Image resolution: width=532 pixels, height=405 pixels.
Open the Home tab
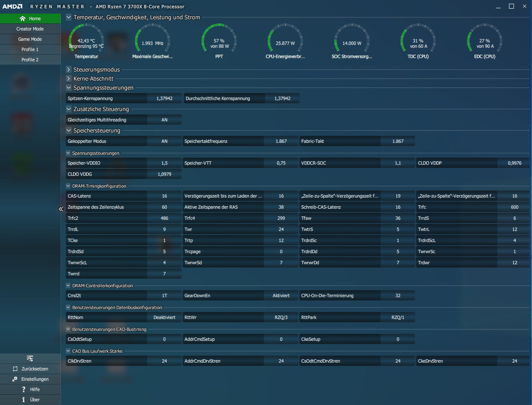click(x=30, y=19)
